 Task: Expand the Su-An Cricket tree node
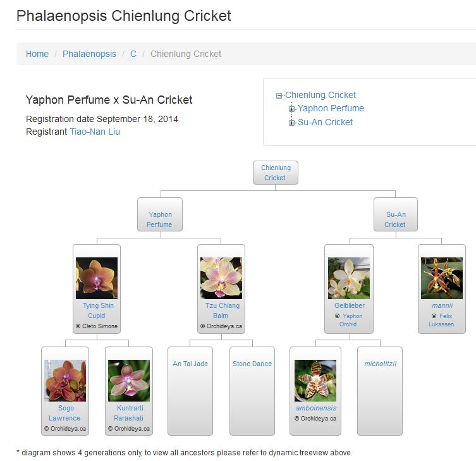point(291,123)
